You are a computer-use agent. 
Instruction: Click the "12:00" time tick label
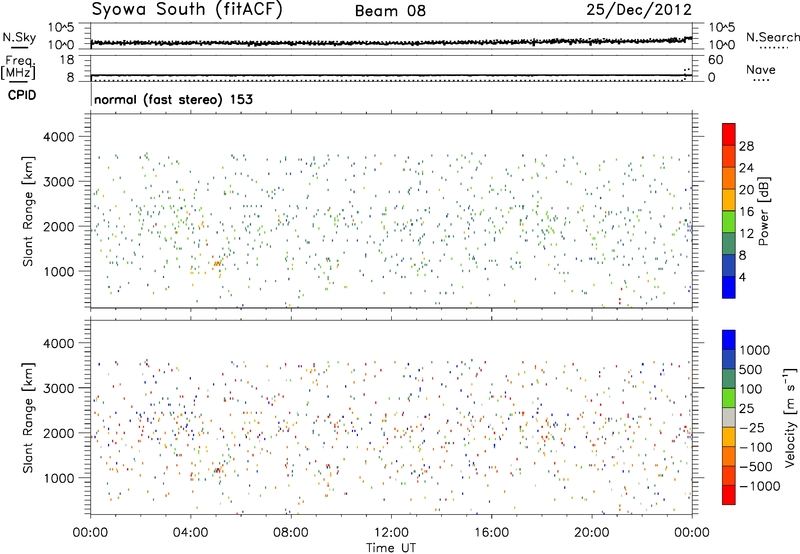391,533
